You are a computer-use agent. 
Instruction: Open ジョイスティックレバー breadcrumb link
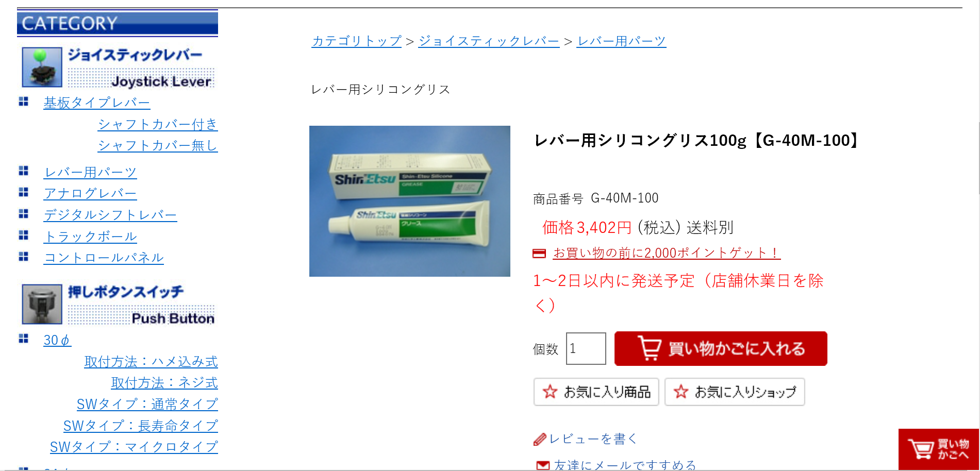tap(489, 41)
